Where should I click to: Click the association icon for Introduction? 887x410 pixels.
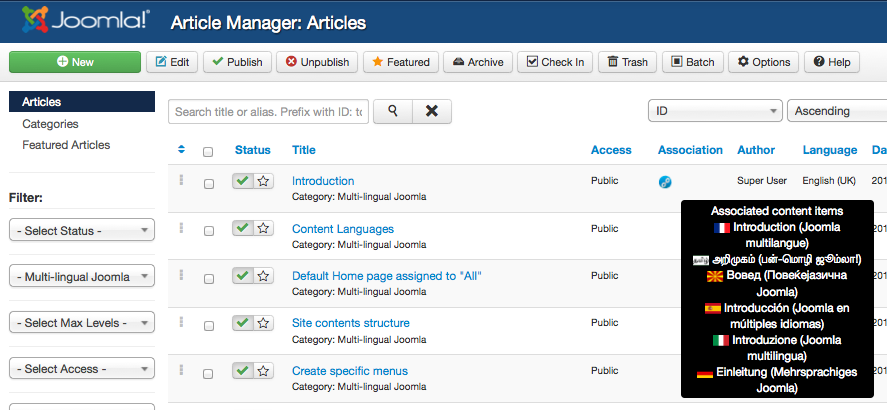[x=665, y=182]
